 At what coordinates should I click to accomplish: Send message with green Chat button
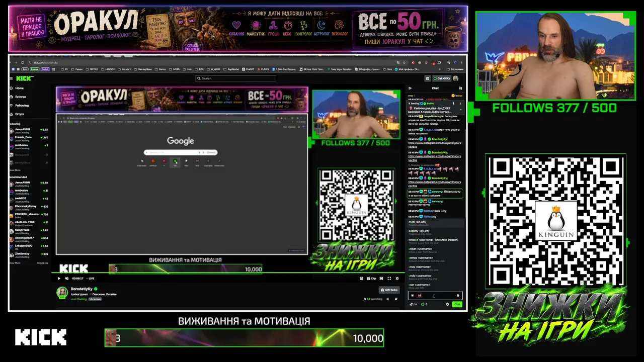pos(457,304)
